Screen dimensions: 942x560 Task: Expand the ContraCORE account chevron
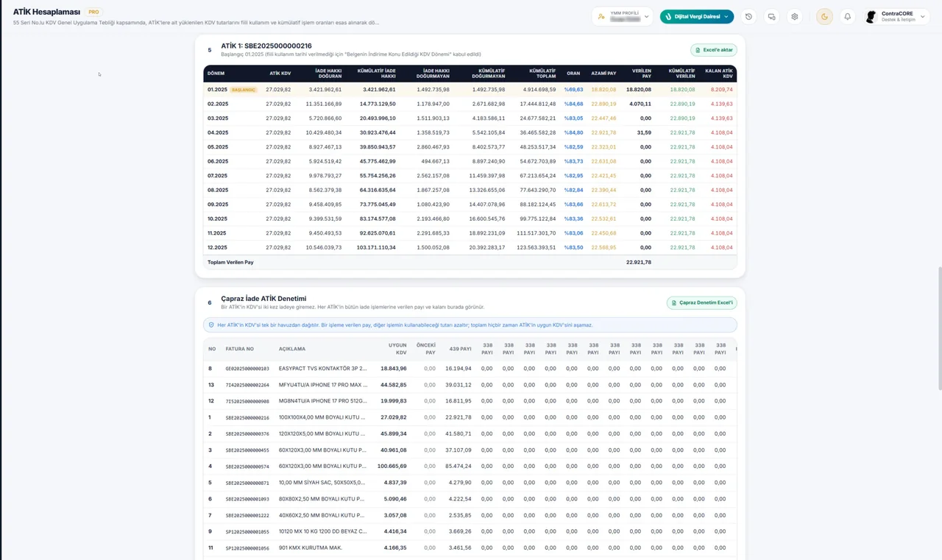[x=922, y=17]
